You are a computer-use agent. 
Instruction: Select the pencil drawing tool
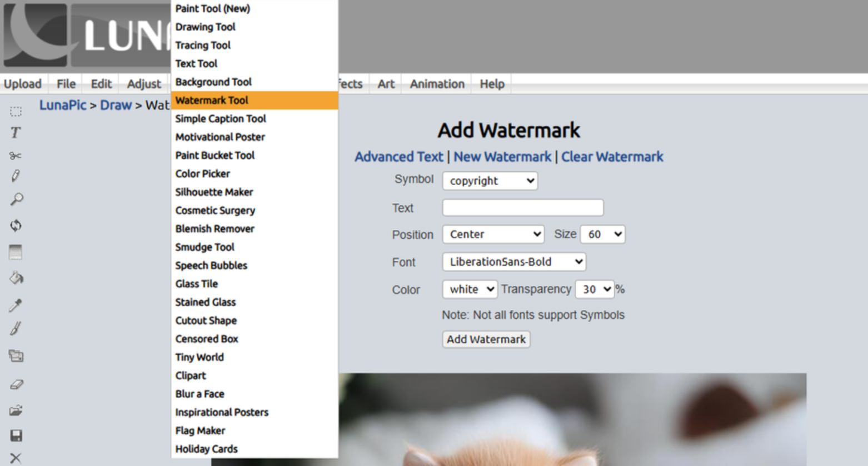pyautogui.click(x=16, y=177)
